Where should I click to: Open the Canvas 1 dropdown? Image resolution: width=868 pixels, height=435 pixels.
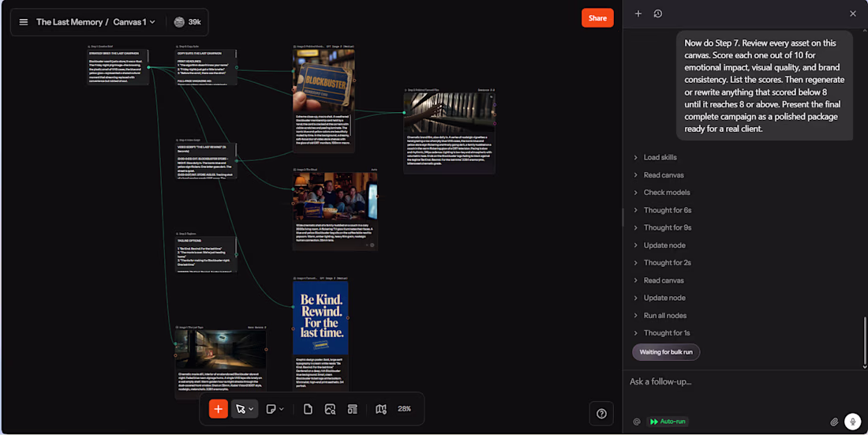(134, 22)
